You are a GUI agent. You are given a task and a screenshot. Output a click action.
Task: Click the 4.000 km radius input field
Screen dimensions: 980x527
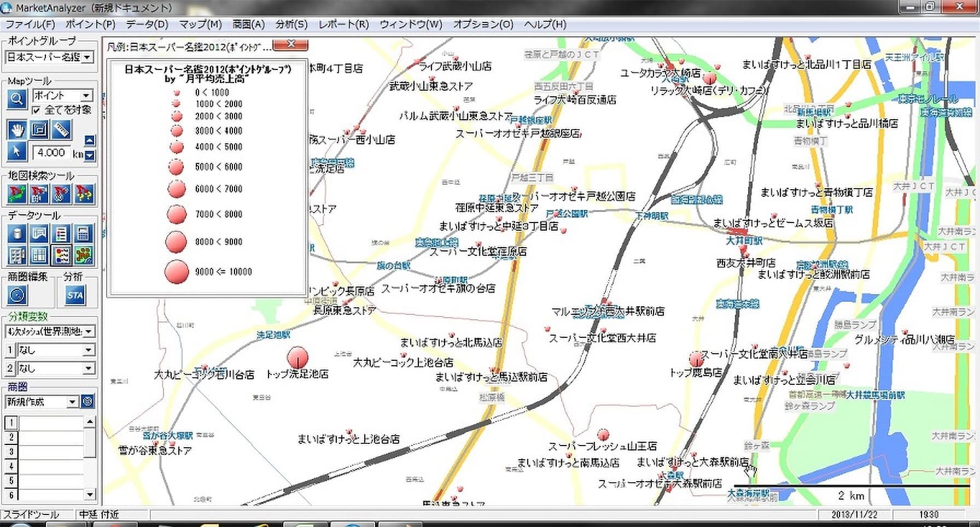(x=51, y=153)
